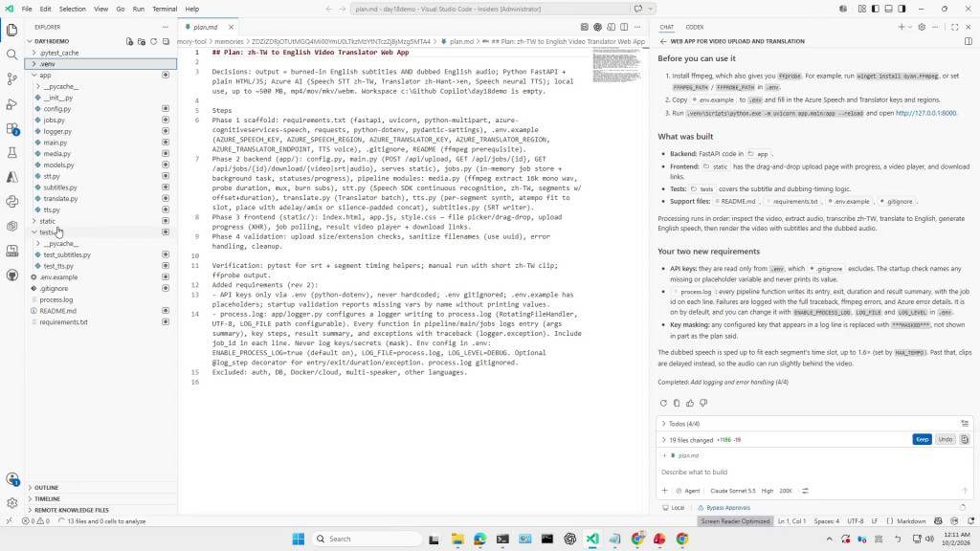This screenshot has height=551, width=980.
Task: Focus the 'Describe what to build' input
Action: pos(813,473)
